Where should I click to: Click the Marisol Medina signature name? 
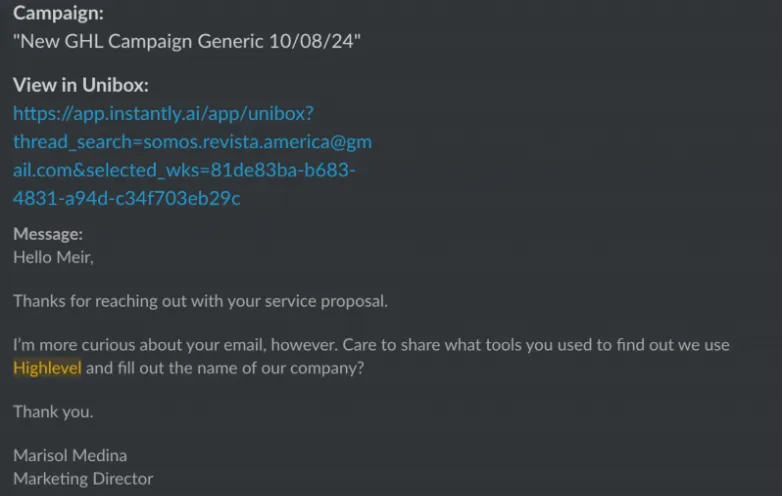[70, 455]
